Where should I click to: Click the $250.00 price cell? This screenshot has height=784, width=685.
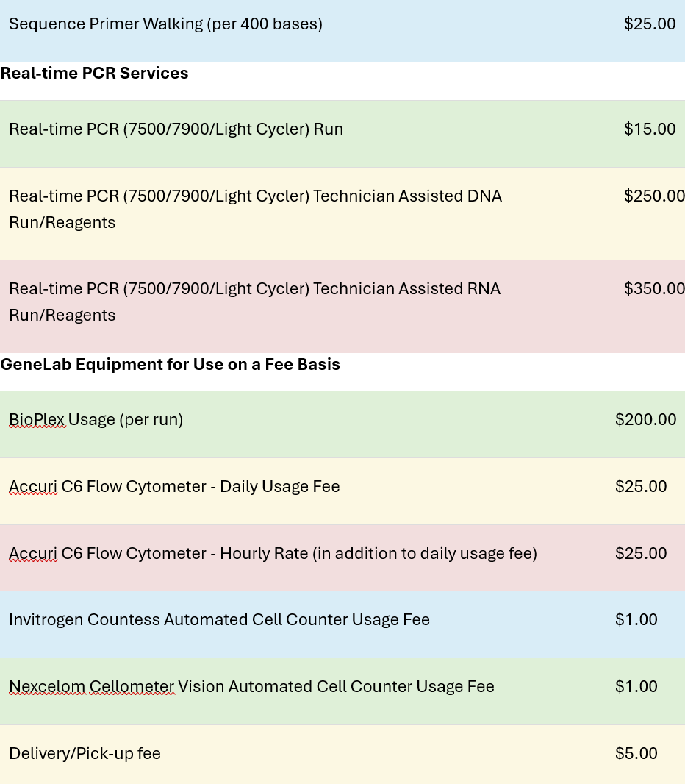point(653,196)
